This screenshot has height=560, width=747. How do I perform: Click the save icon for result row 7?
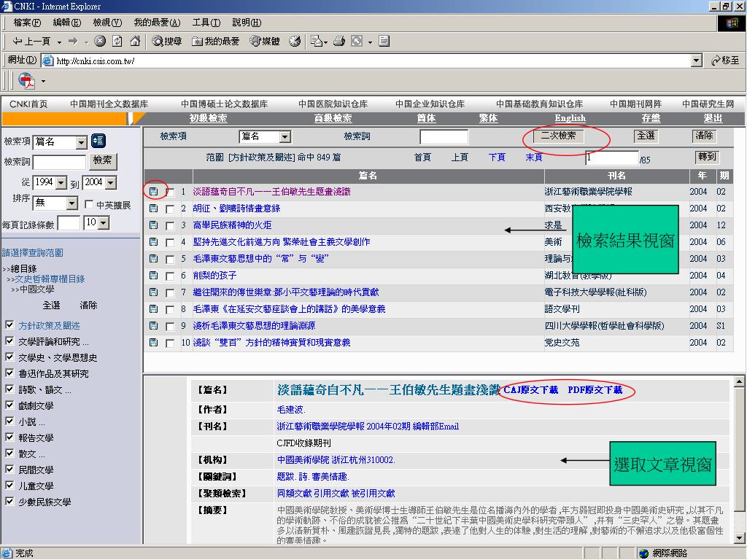[153, 292]
